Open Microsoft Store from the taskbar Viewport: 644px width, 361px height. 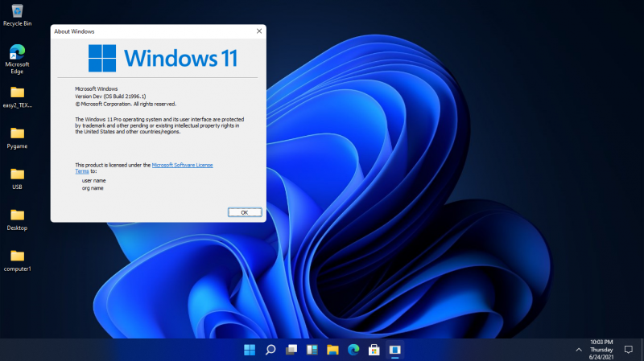pos(374,350)
